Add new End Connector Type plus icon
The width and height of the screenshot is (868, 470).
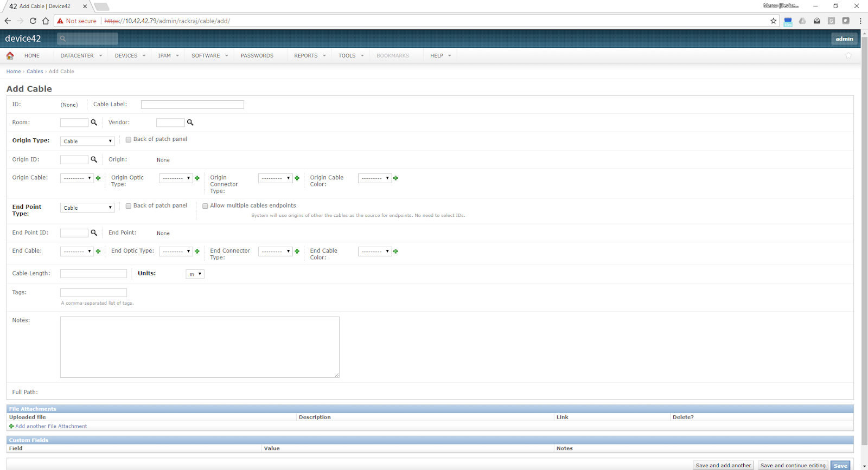297,251
